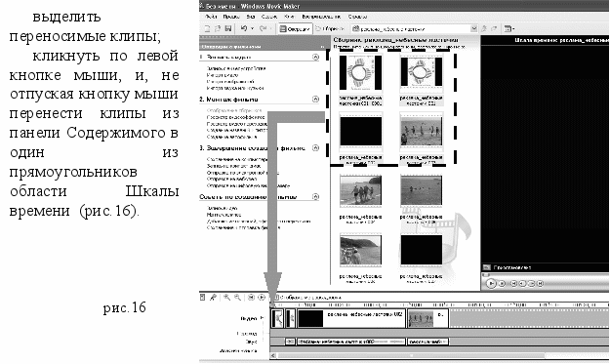This screenshot has height=364, width=610.
Task: Open the collection name dropdown arrow
Action: pos(473,28)
